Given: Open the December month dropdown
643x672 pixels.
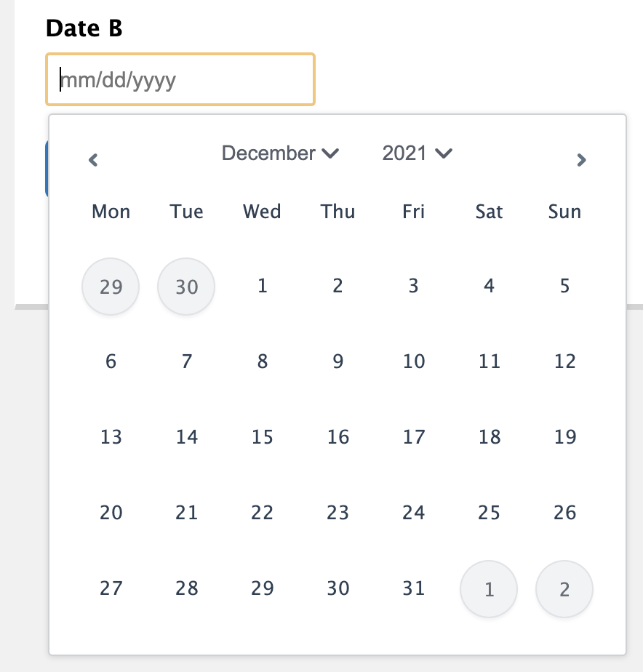Looking at the screenshot, I should (x=280, y=153).
